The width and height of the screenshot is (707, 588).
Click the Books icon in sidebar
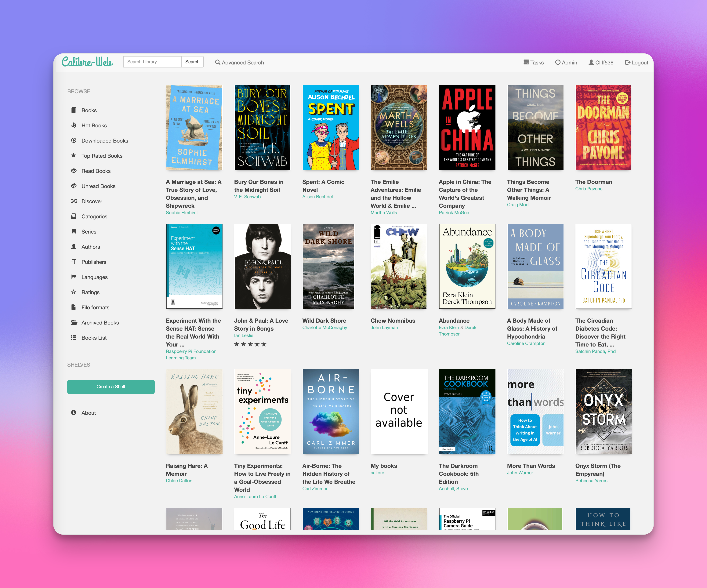[74, 110]
